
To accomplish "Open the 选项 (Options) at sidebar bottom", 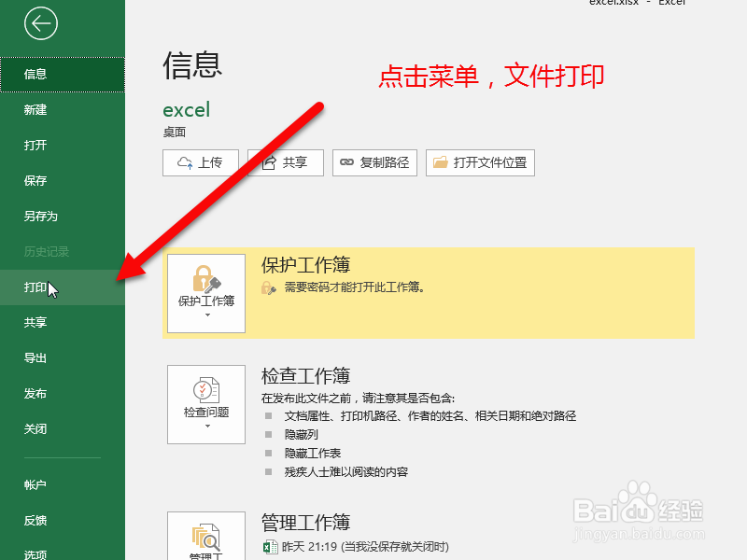I will coord(34,554).
